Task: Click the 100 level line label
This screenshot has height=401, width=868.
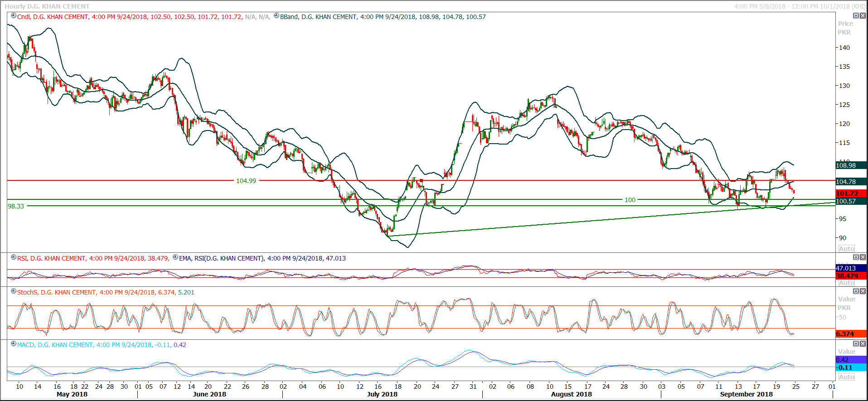Action: coord(630,200)
